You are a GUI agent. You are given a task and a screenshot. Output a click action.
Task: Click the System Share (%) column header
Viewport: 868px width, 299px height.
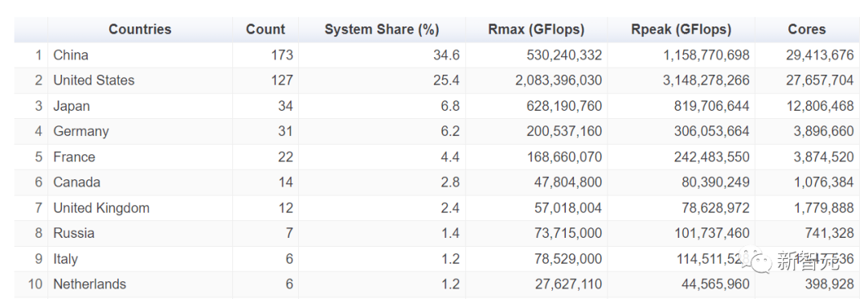coord(382,30)
